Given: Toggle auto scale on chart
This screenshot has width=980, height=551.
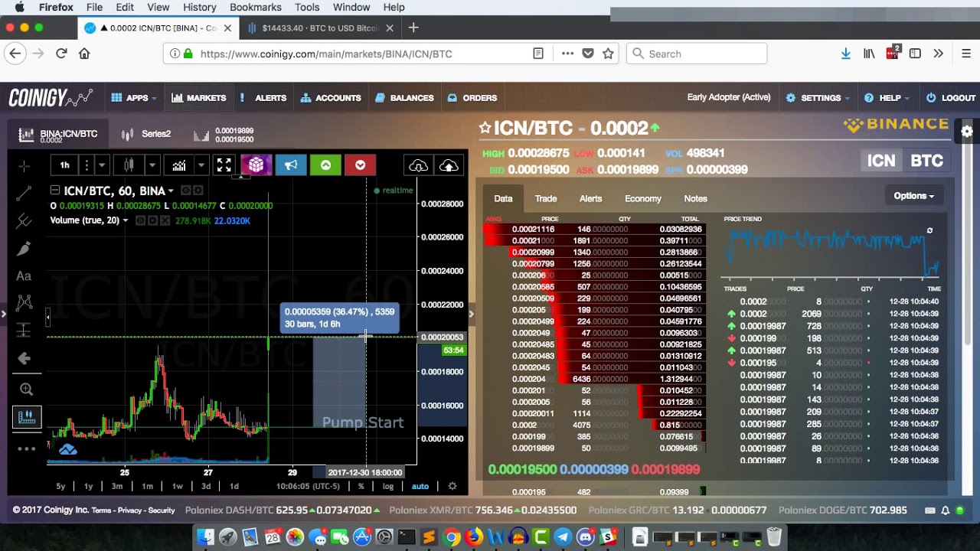Looking at the screenshot, I should point(420,486).
